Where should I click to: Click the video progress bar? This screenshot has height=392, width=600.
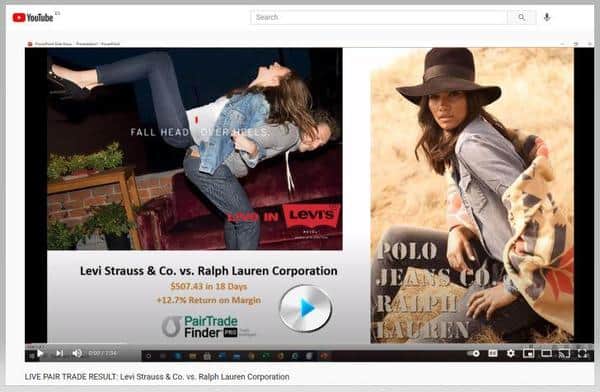click(309, 344)
